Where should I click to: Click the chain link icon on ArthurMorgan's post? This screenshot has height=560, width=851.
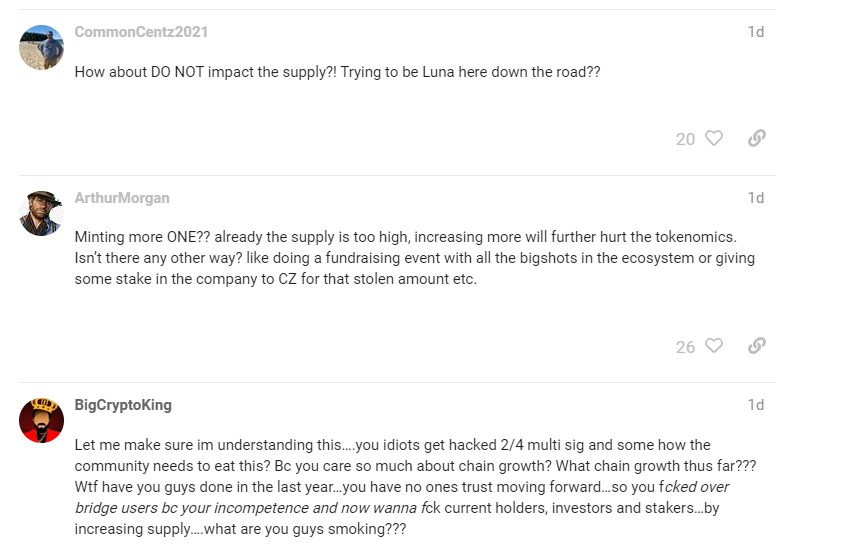tap(757, 346)
